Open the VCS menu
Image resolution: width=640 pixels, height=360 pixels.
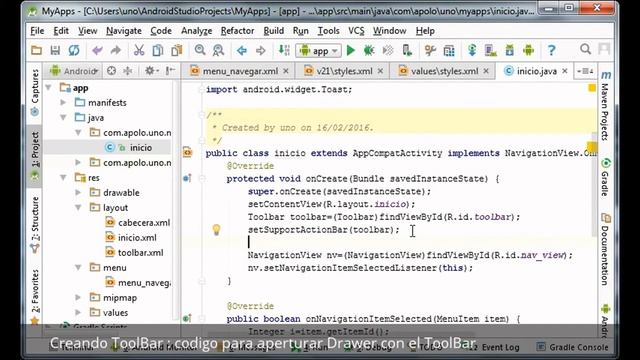[356, 31]
